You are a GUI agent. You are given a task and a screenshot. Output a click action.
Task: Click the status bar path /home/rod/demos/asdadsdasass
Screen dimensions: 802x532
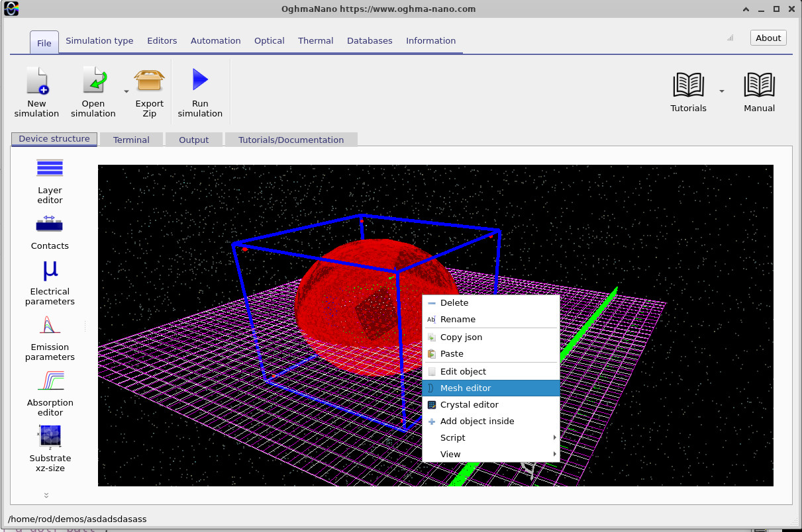point(77,519)
